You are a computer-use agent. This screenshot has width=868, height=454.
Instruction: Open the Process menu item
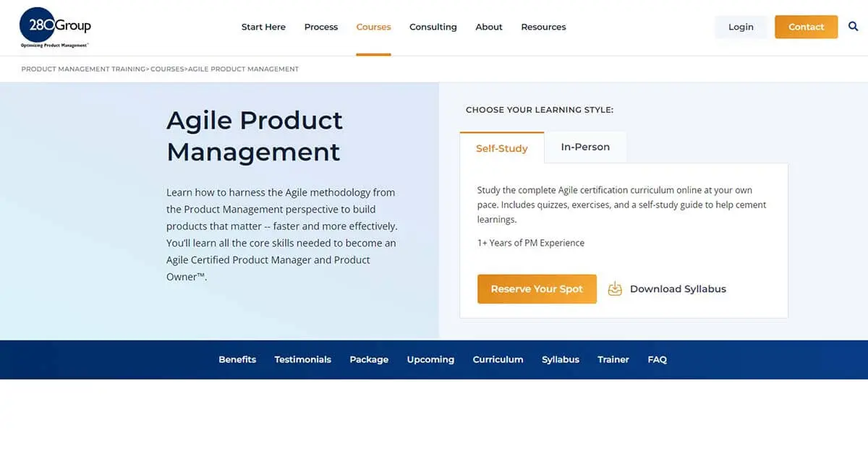321,27
